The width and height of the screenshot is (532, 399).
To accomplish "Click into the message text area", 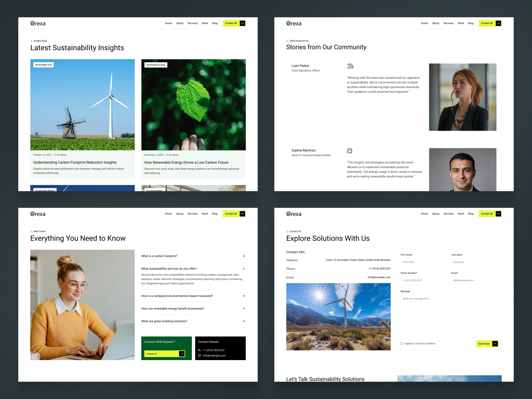I will 449,314.
